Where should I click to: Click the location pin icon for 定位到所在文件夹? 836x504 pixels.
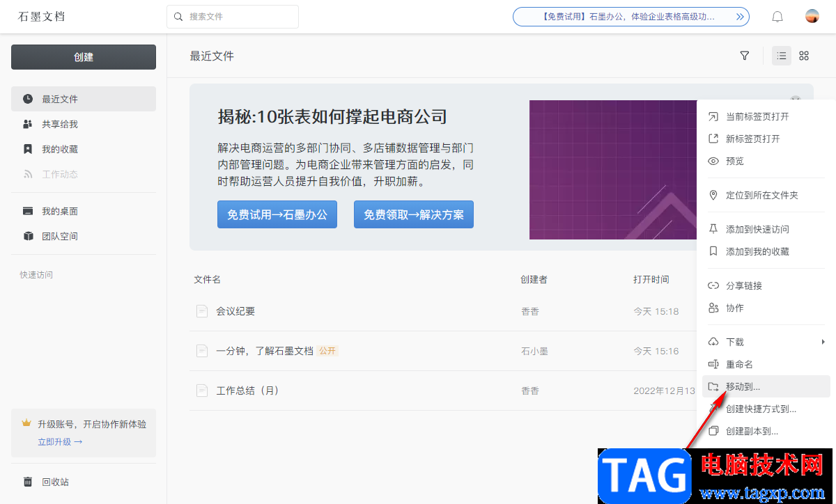[713, 195]
